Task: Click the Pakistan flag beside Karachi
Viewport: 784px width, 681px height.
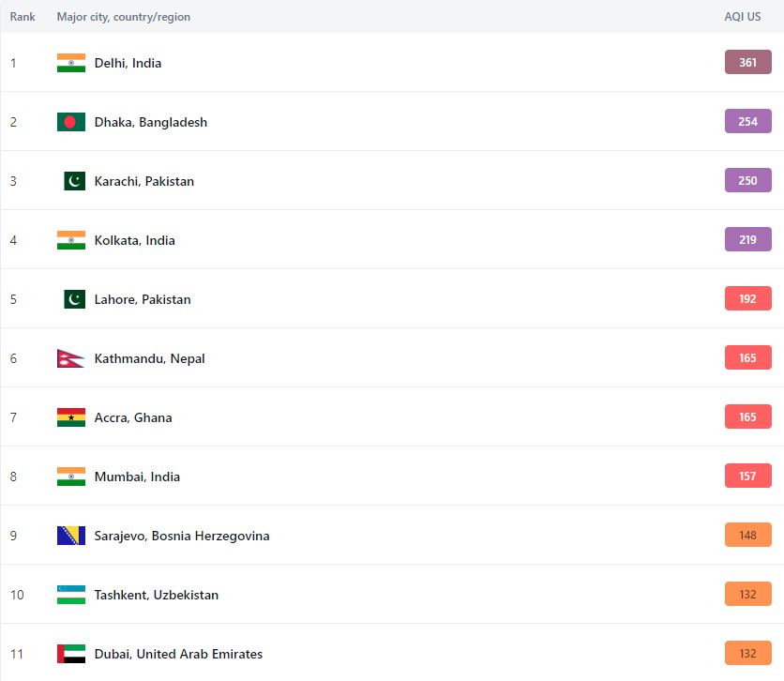Action: click(74, 181)
